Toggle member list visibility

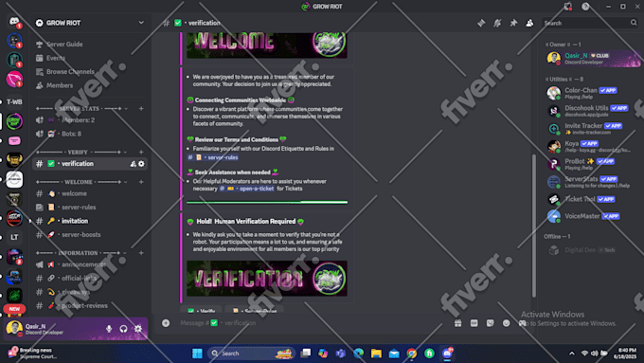pos(529,23)
